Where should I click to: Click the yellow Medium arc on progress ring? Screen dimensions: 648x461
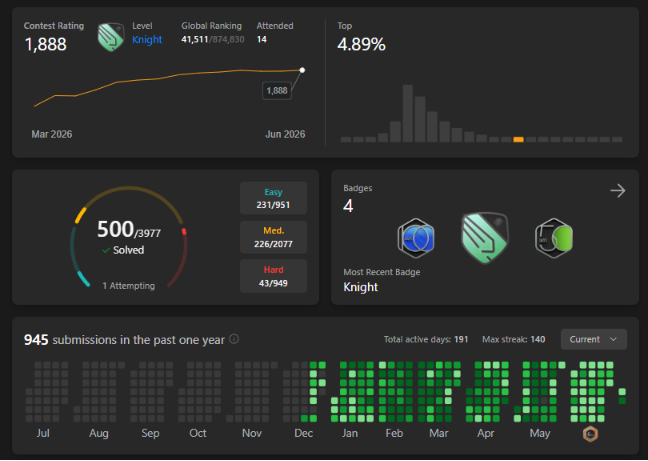pyautogui.click(x=81, y=215)
